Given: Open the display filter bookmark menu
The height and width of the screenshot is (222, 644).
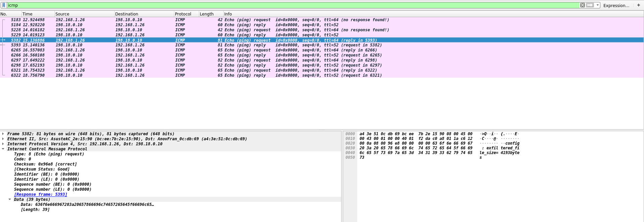Looking at the screenshot, I should point(4,5).
